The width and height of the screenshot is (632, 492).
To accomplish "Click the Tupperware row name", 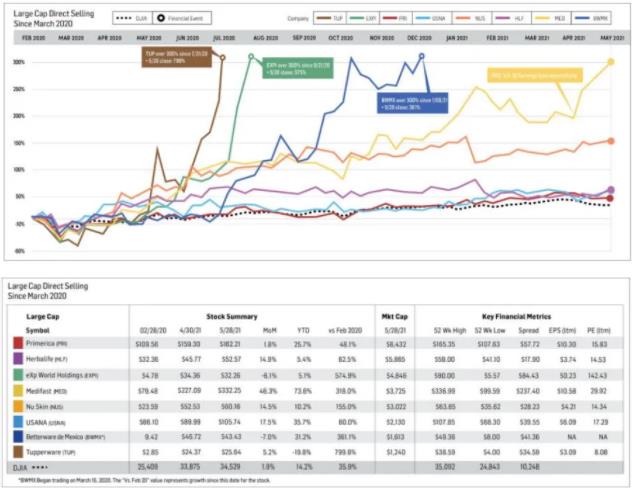I will click(x=50, y=452).
